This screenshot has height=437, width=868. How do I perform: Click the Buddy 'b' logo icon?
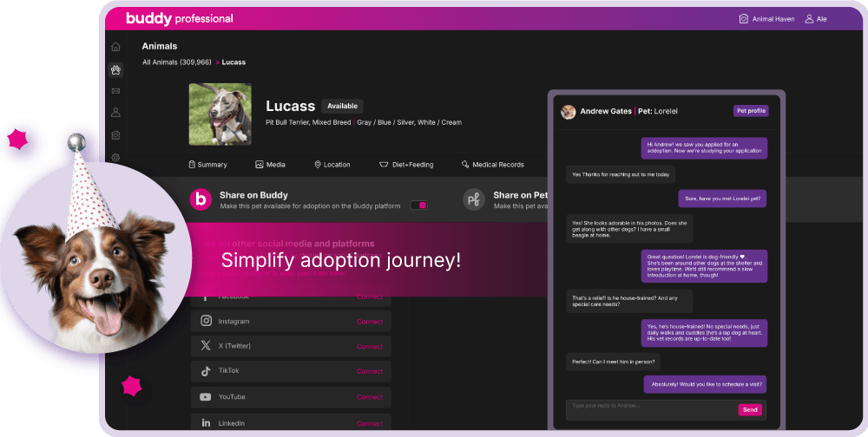201,199
